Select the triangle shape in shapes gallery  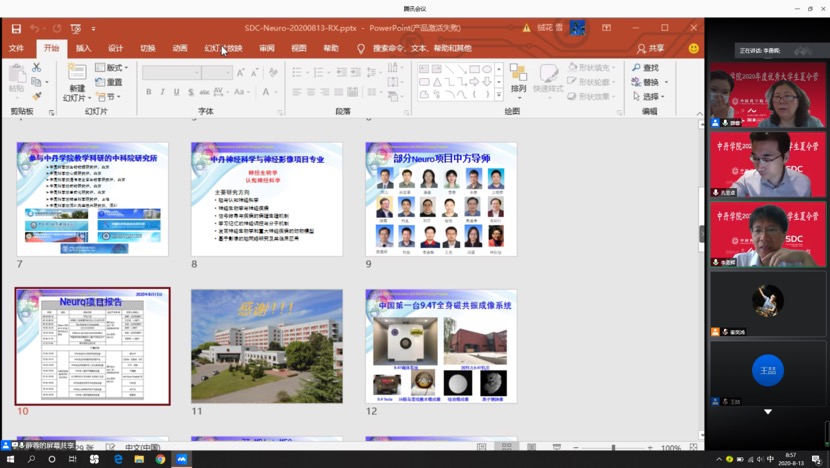[x=437, y=82]
